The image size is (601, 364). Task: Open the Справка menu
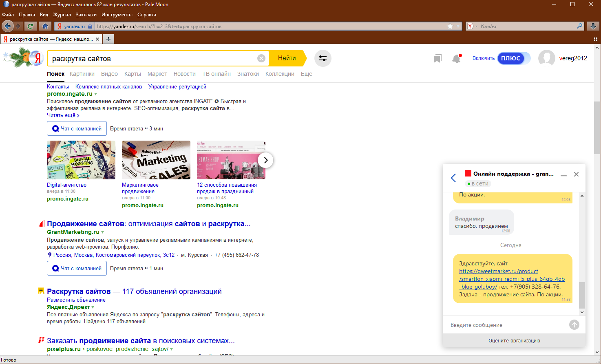pos(147,15)
